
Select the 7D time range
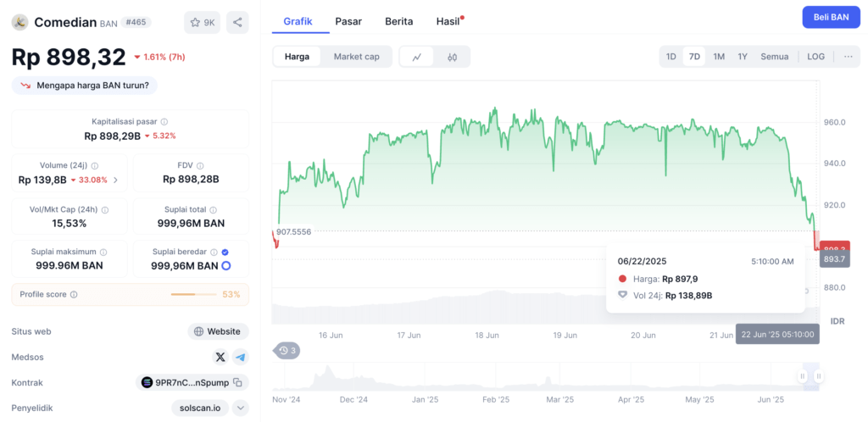(x=694, y=57)
